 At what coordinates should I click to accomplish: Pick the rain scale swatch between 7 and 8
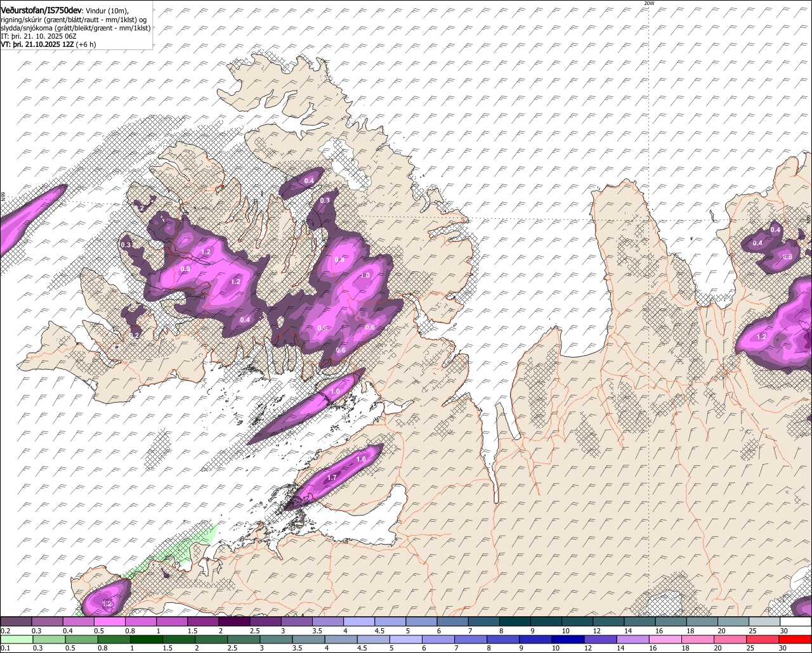pyautogui.click(x=470, y=639)
